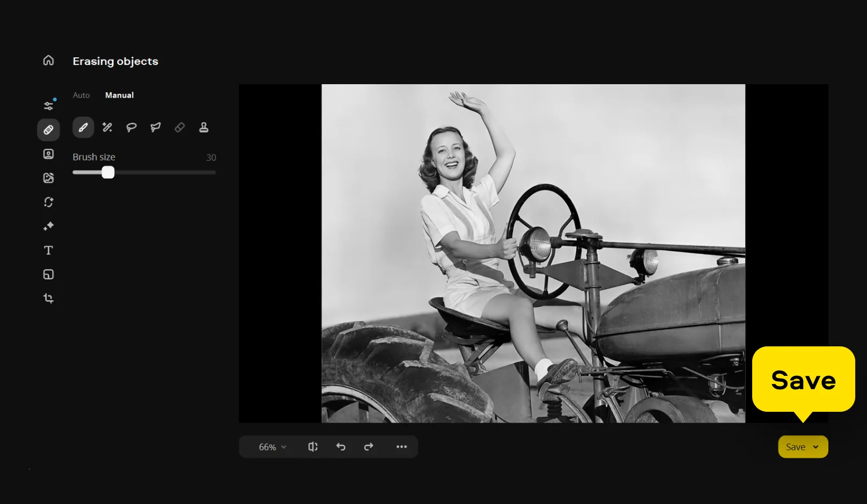Open the Portrait retouching tool

coord(48,154)
